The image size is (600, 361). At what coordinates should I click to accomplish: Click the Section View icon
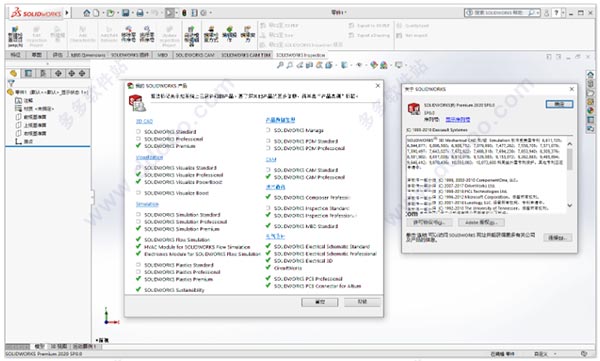point(310,65)
